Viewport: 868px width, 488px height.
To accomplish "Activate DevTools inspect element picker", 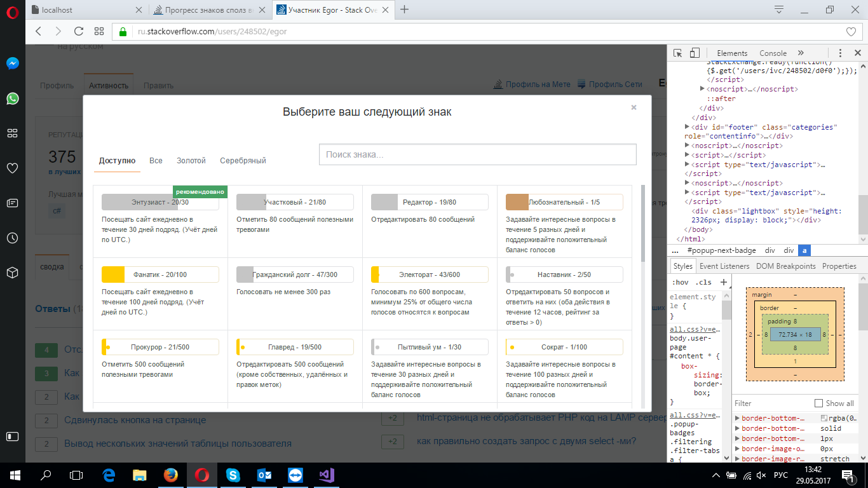I will pos(678,53).
